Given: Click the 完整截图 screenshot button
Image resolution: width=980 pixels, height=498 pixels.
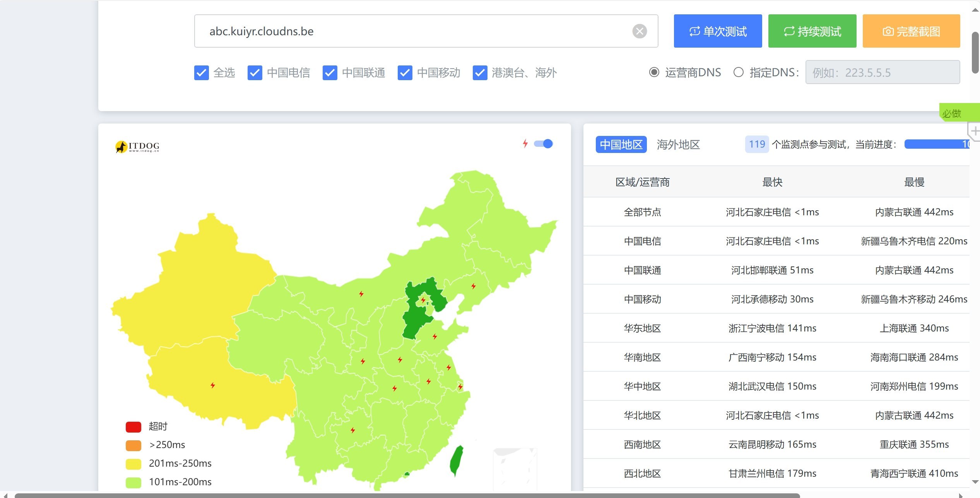Looking at the screenshot, I should point(911,31).
